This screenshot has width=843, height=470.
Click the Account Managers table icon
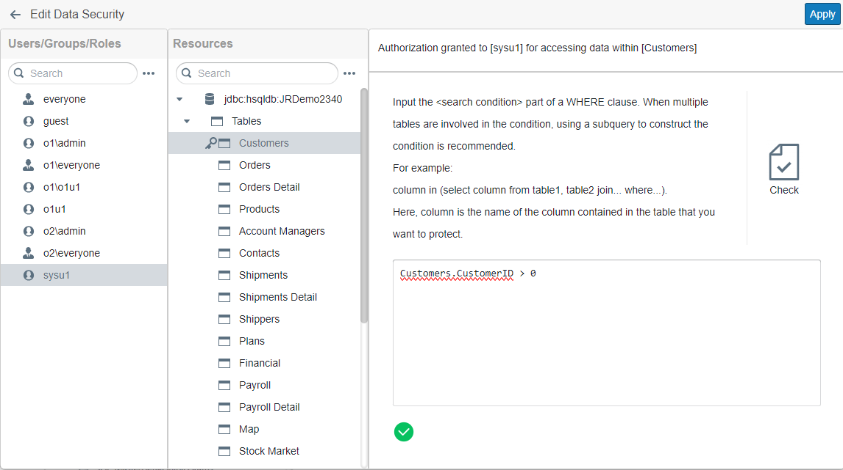pyautogui.click(x=224, y=231)
